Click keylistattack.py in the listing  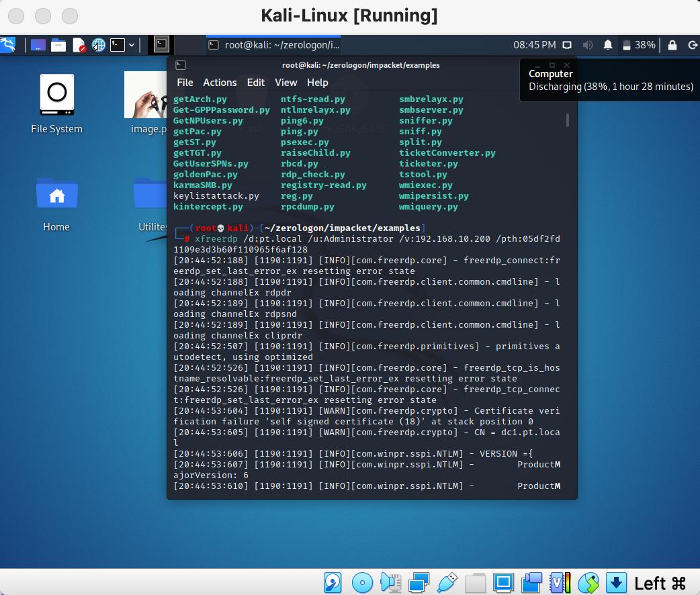(x=216, y=196)
